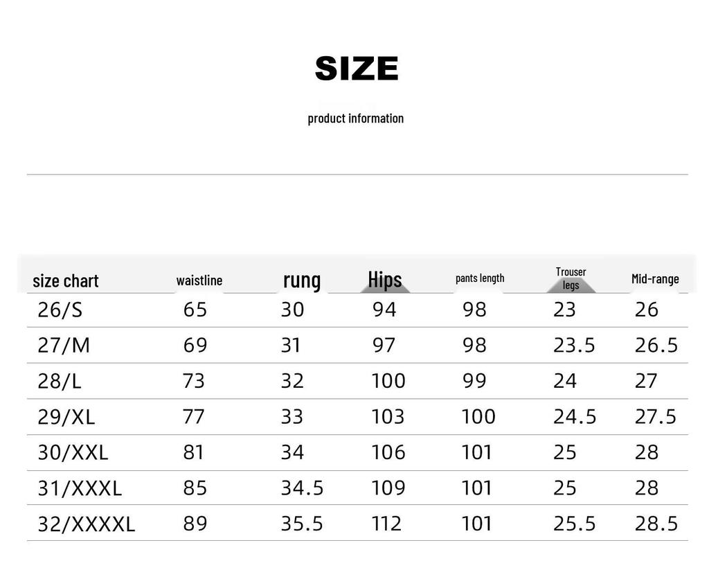
Task: Click the waistline value 89
Action: pyautogui.click(x=195, y=524)
